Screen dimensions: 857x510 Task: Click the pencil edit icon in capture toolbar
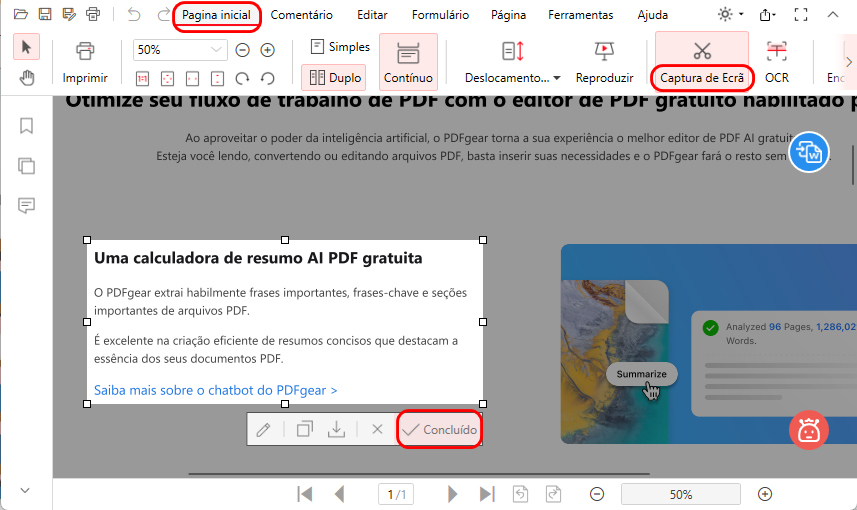[x=263, y=430]
